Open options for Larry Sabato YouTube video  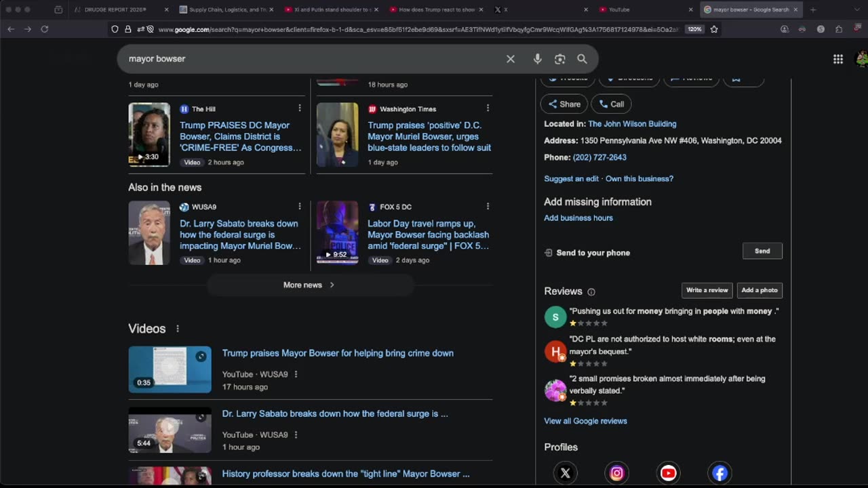[296, 435]
